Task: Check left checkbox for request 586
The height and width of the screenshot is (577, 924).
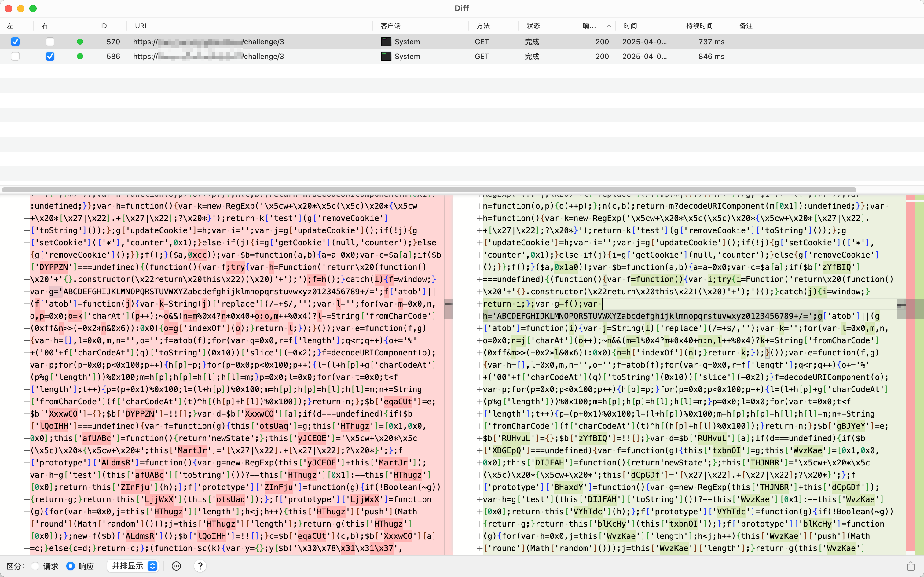Action: click(x=15, y=57)
